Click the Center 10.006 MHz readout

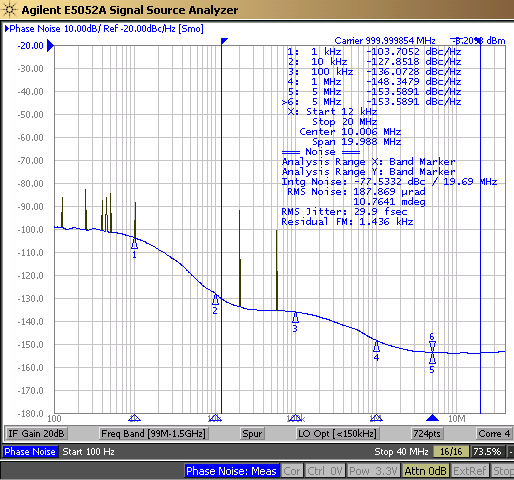coord(350,132)
